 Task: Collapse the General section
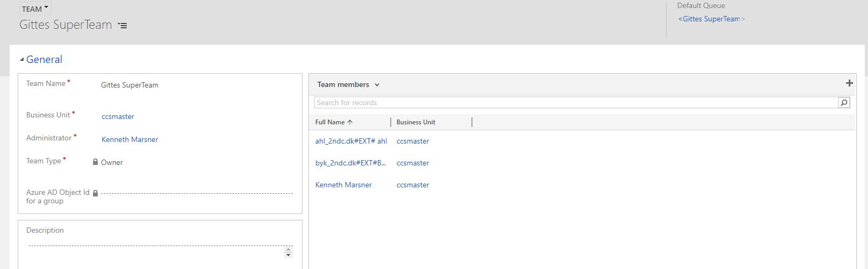(22, 60)
